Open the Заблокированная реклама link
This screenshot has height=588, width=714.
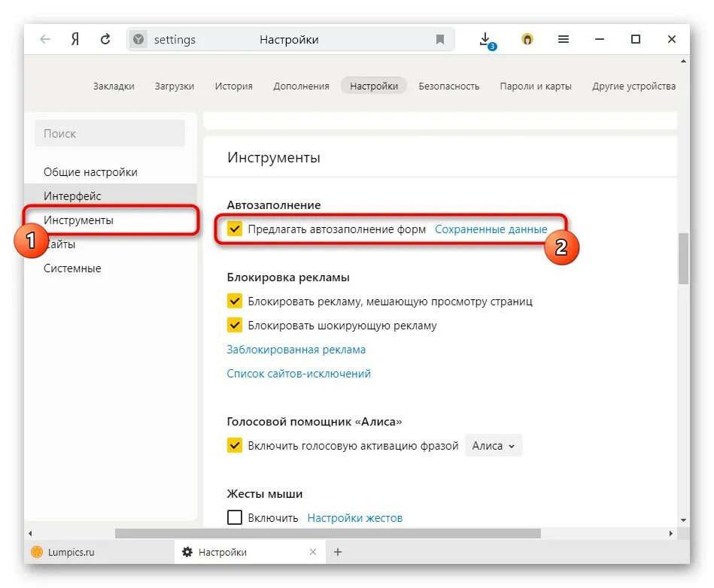point(296,350)
